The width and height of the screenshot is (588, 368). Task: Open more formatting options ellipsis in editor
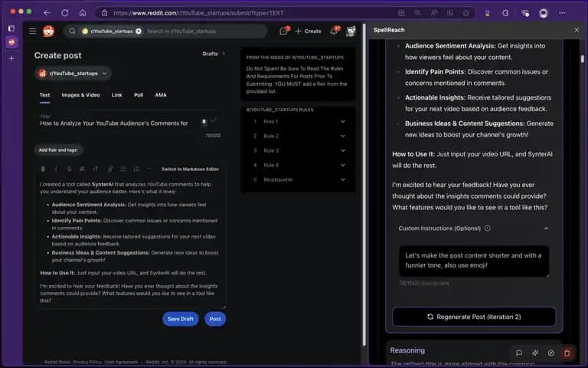(x=149, y=169)
